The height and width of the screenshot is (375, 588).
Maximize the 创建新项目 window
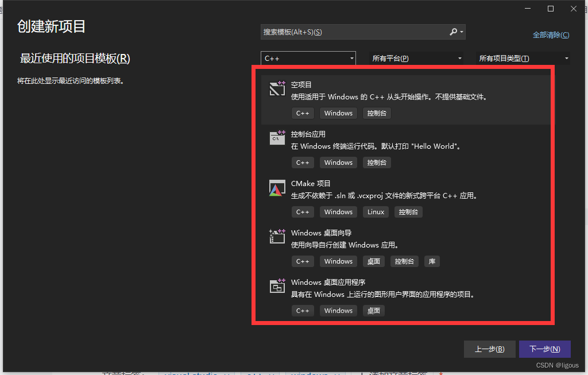point(551,9)
